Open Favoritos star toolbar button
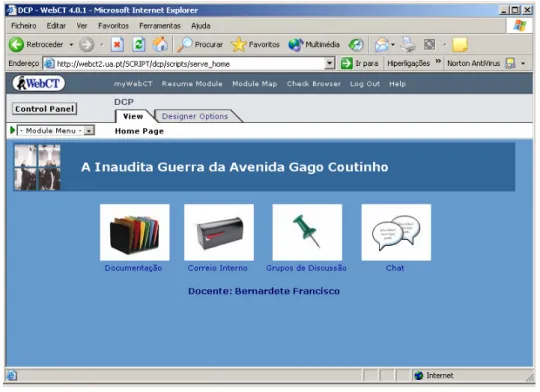 [x=255, y=45]
